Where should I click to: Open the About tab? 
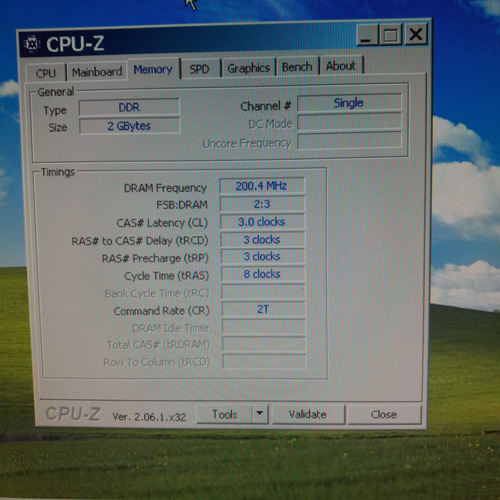[341, 66]
